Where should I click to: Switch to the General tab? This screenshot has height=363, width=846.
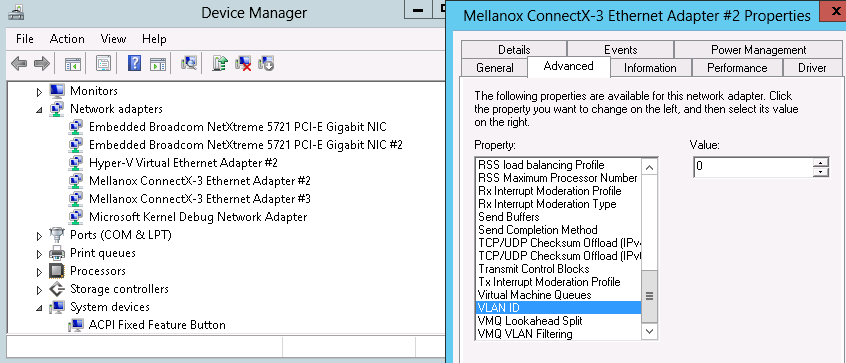pyautogui.click(x=495, y=68)
